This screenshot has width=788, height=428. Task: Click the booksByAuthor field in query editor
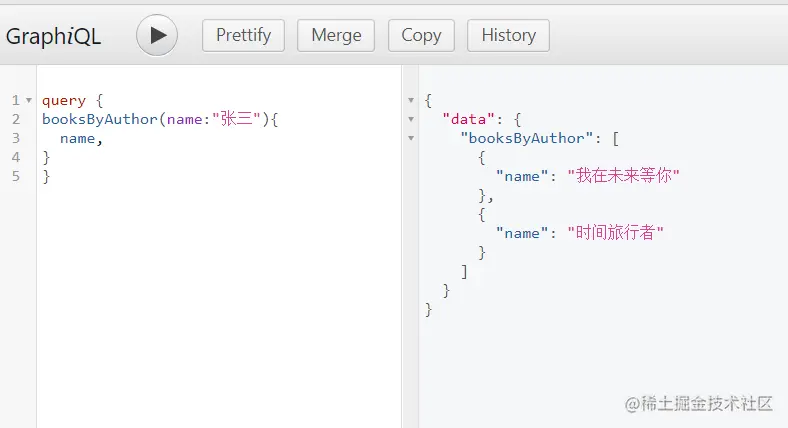[100, 120]
